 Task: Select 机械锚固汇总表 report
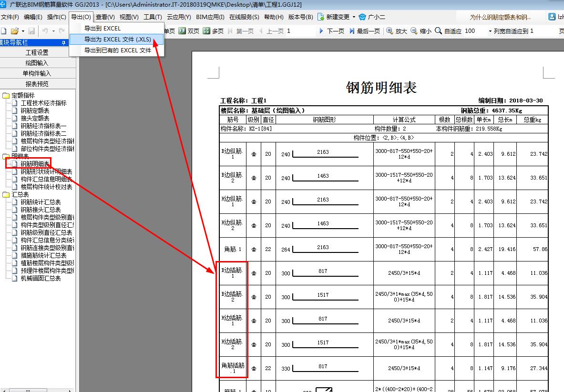click(x=41, y=279)
